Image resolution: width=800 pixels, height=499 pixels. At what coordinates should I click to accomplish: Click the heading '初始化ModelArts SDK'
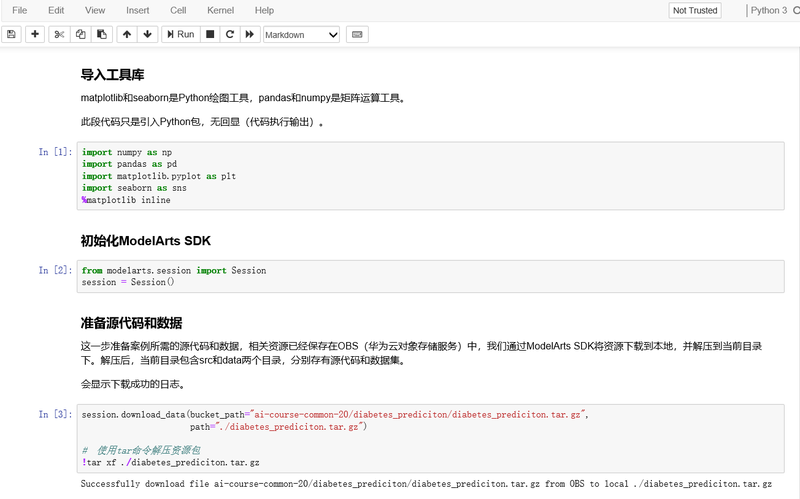[x=145, y=241]
